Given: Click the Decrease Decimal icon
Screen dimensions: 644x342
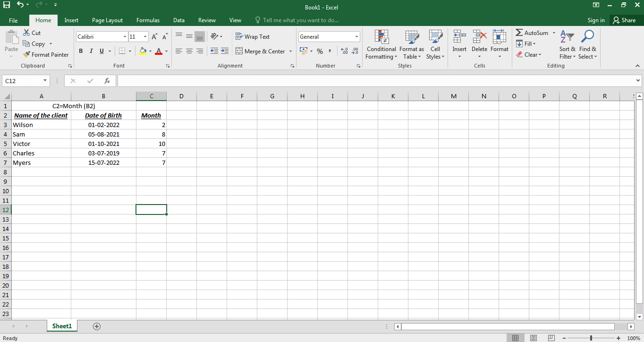Looking at the screenshot, I should pyautogui.click(x=355, y=51).
